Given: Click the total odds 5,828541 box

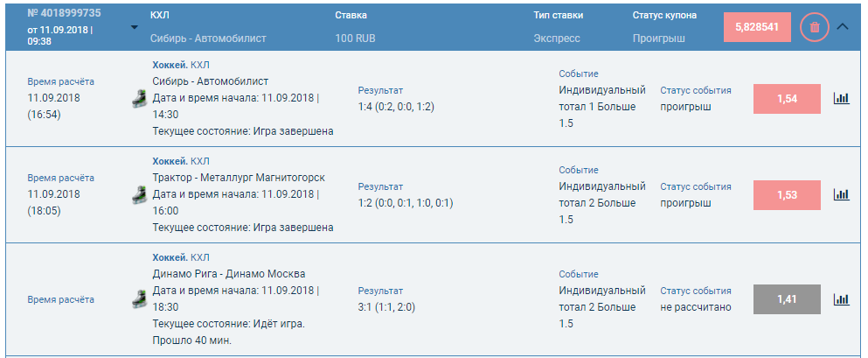Looking at the screenshot, I should tap(758, 27).
